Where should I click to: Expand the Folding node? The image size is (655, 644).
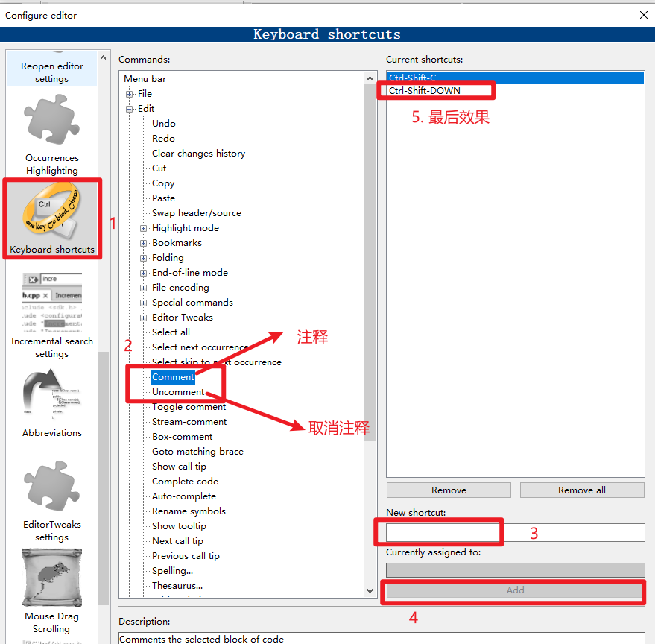pos(143,258)
